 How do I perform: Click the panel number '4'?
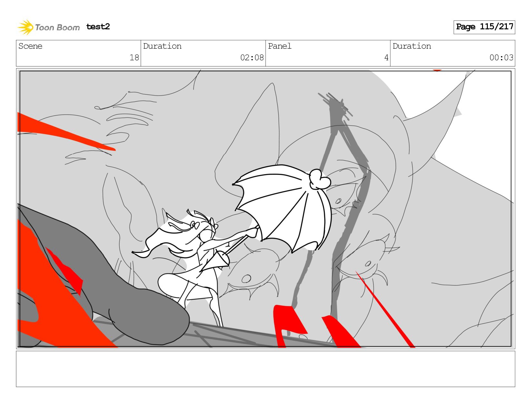386,58
